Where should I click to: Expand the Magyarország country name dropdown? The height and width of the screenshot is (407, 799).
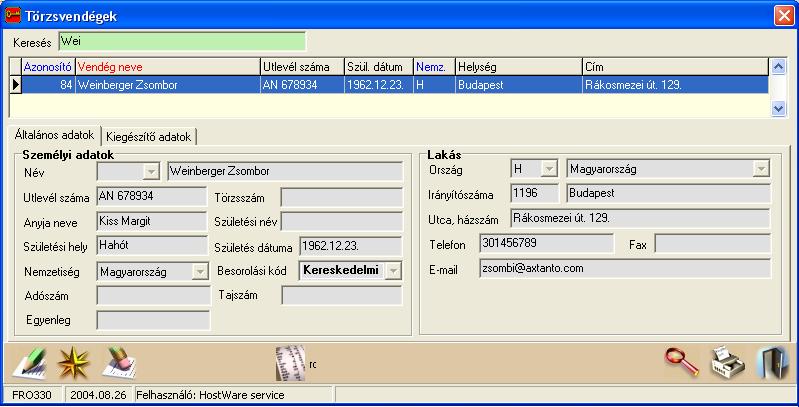coord(761,169)
